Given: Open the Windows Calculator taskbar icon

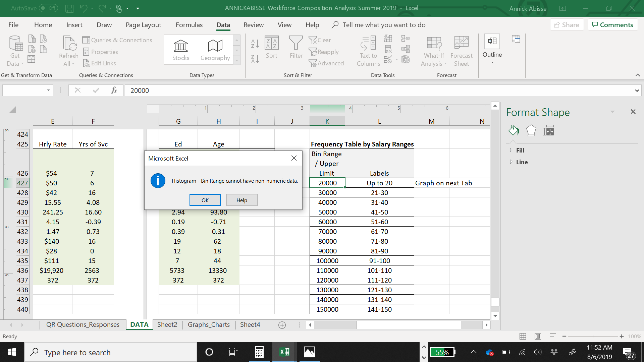Looking at the screenshot, I should click(x=259, y=352).
